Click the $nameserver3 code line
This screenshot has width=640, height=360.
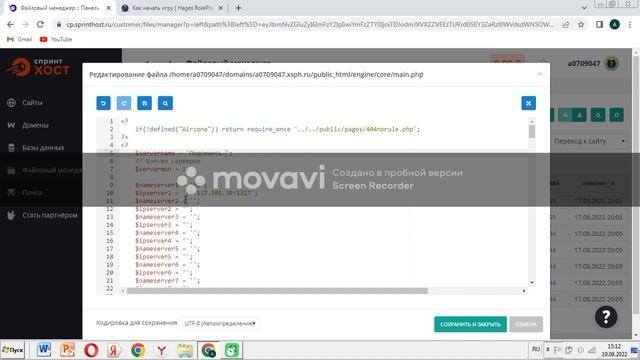tap(167, 217)
